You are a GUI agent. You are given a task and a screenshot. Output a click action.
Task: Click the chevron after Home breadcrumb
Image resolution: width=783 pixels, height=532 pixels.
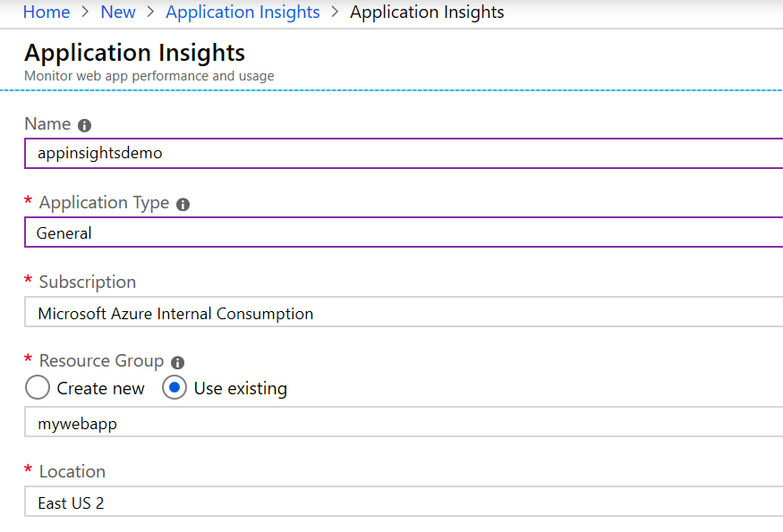click(85, 12)
